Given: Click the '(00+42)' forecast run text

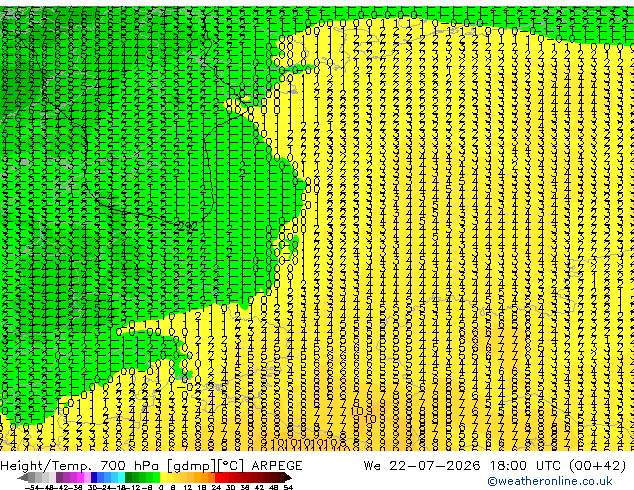Looking at the screenshot, I should pos(597,466).
